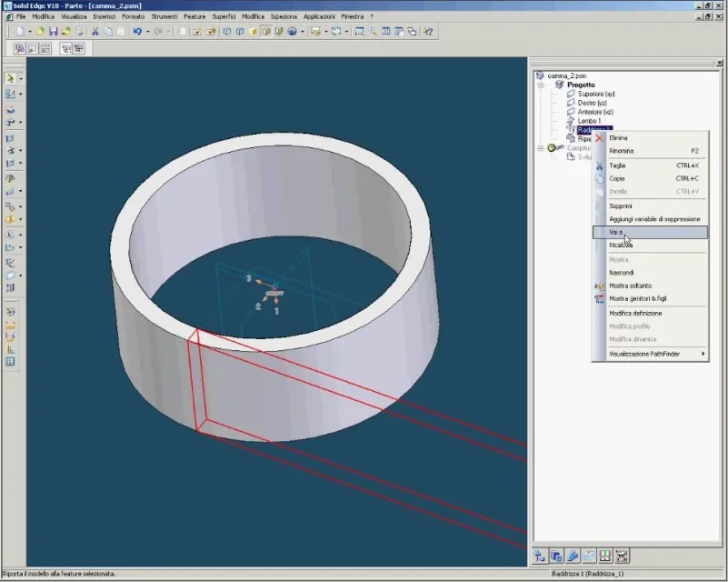Click the first PathFinder tab icon at panel bottom
The width and height of the screenshot is (728, 582).
click(x=540, y=556)
